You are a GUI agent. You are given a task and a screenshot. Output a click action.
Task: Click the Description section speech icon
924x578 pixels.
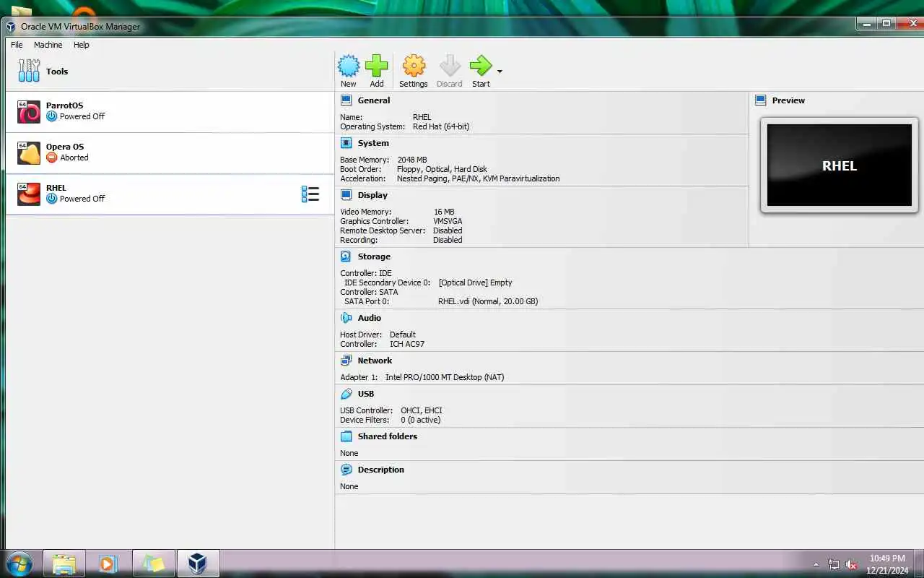[346, 470]
